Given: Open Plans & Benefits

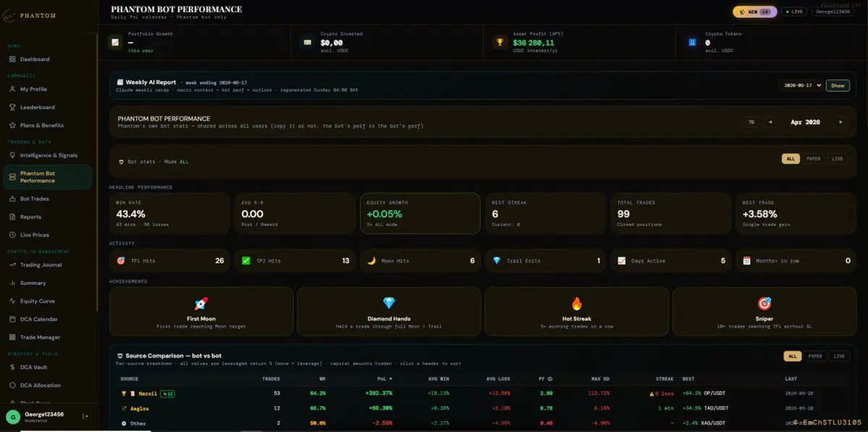Looking at the screenshot, I should (x=48, y=125).
